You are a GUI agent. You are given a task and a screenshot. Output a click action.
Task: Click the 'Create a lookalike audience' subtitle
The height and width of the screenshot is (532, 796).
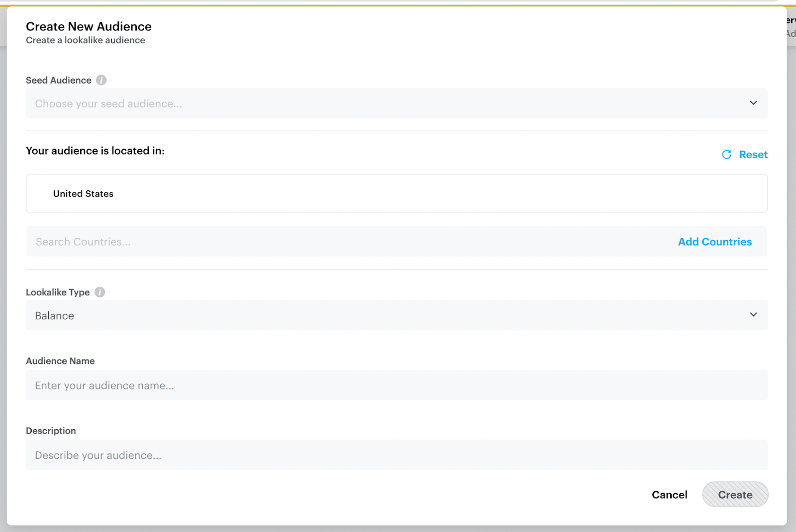86,40
